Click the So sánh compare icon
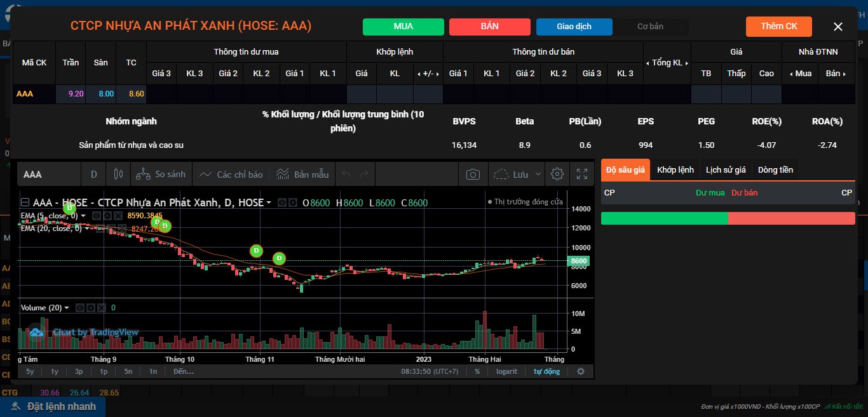868x417 pixels. pos(144,174)
